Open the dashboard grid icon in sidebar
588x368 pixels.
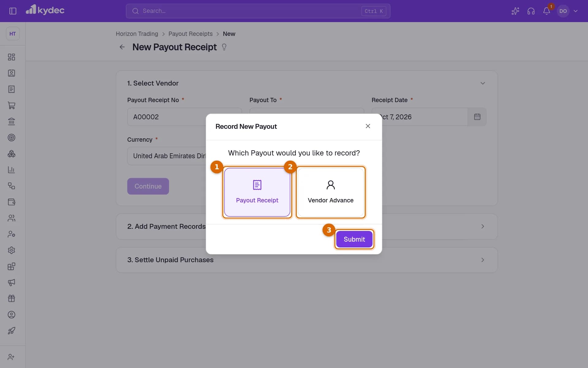click(11, 57)
